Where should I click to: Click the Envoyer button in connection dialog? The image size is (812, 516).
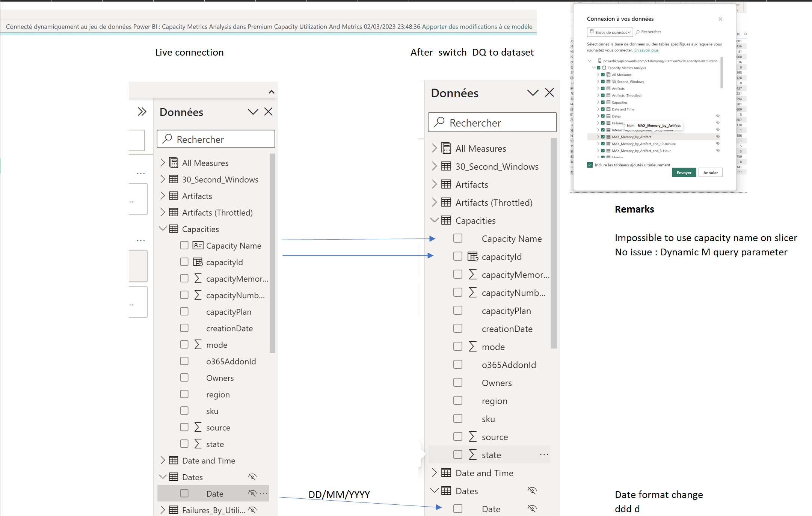pyautogui.click(x=684, y=173)
